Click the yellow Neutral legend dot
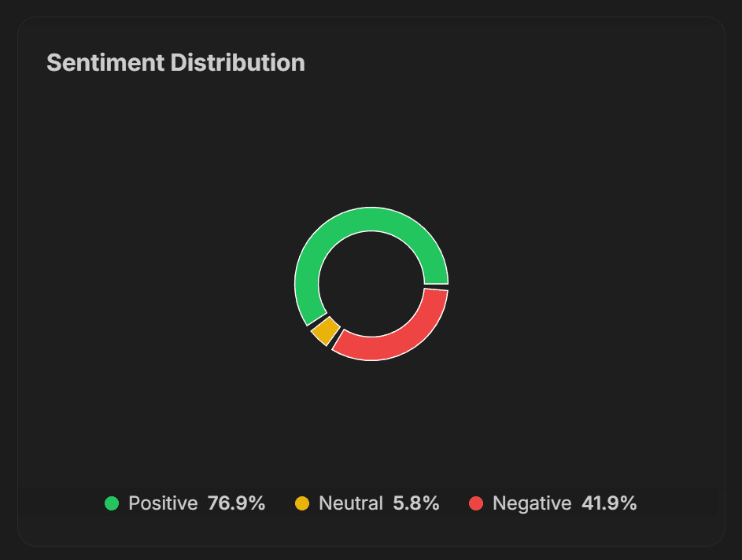This screenshot has height=560, width=742. pos(302,503)
